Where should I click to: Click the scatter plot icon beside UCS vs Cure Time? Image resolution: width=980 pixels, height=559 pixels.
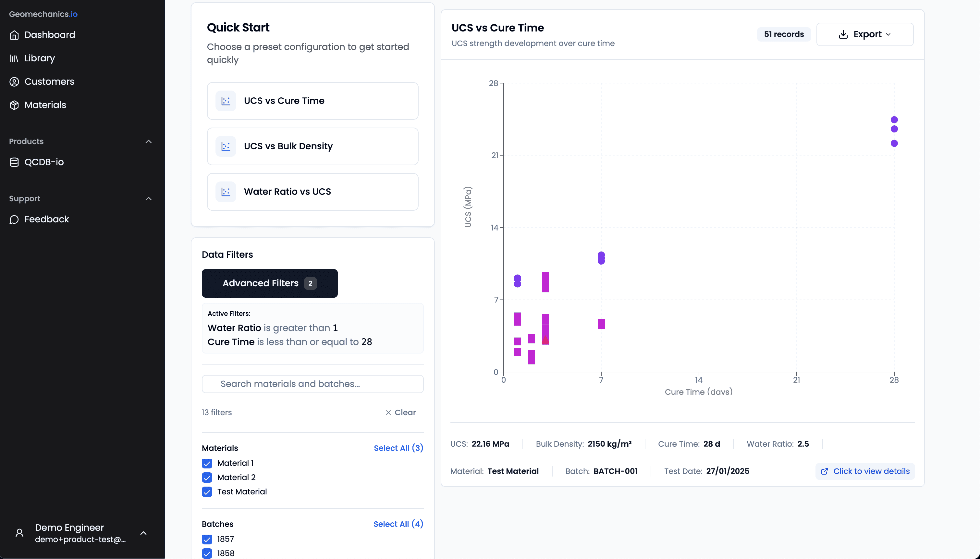click(x=226, y=101)
